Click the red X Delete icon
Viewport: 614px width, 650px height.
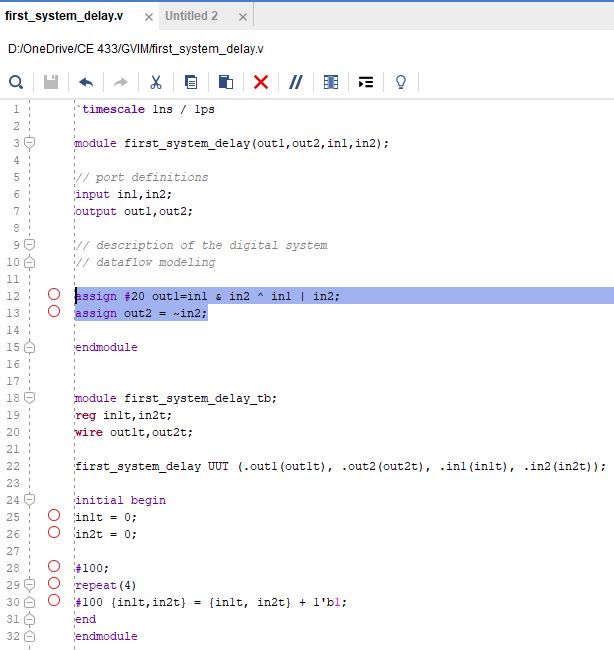(x=261, y=82)
